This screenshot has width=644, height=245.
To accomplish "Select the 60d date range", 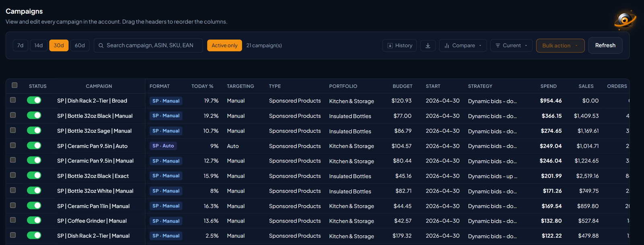I will [x=80, y=45].
